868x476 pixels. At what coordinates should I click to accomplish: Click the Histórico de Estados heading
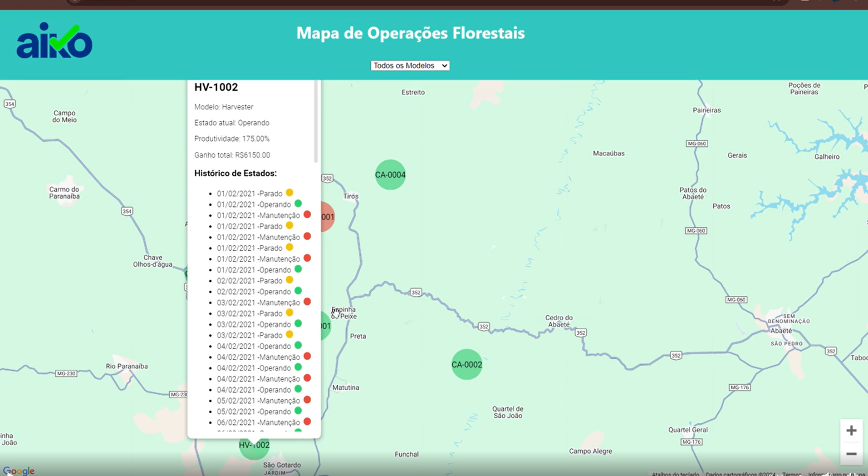point(235,173)
